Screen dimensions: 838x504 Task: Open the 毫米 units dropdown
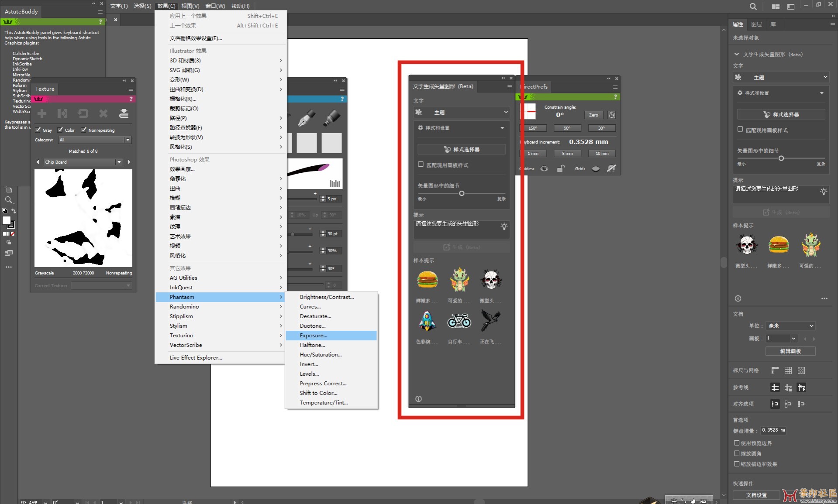pos(791,326)
